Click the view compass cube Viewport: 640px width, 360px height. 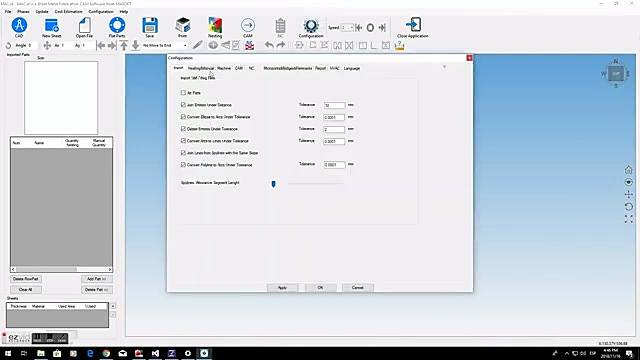616,74
